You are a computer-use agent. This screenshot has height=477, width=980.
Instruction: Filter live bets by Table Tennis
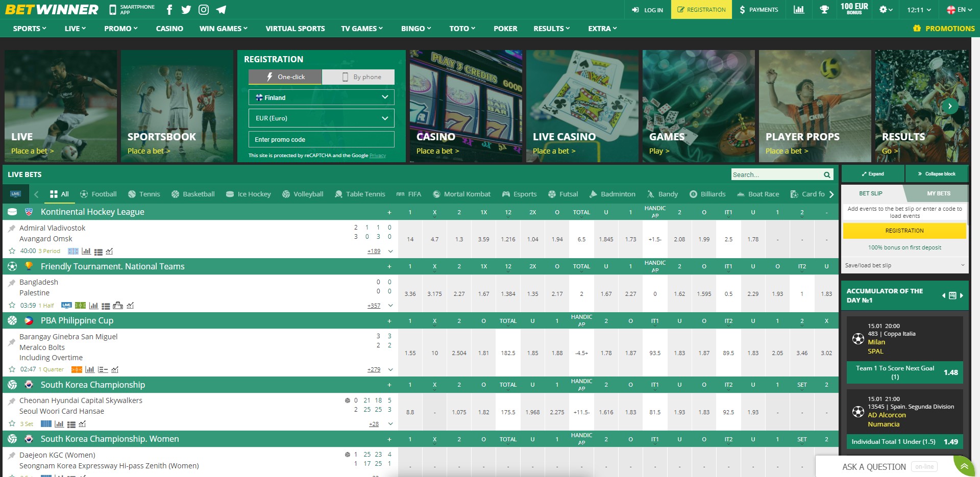360,194
